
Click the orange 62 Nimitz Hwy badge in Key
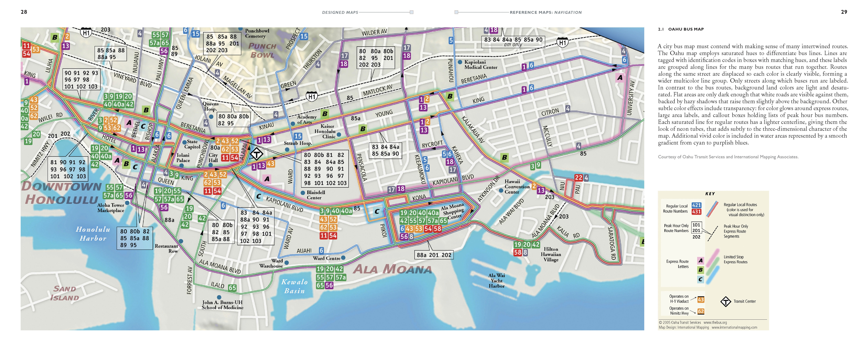(701, 311)
